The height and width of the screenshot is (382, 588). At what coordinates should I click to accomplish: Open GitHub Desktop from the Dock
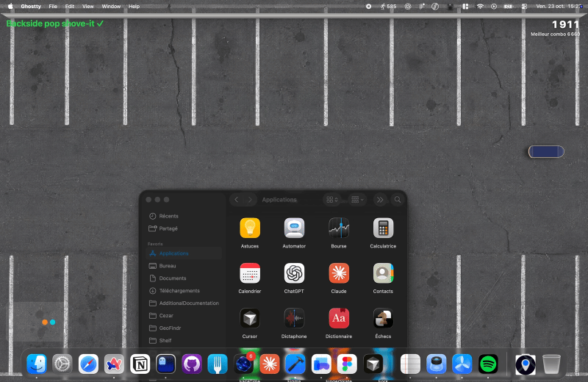click(x=192, y=364)
